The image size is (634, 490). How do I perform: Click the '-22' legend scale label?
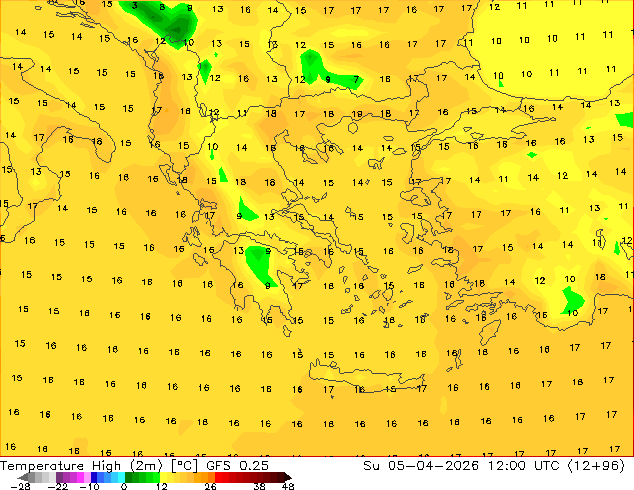[x=58, y=486]
